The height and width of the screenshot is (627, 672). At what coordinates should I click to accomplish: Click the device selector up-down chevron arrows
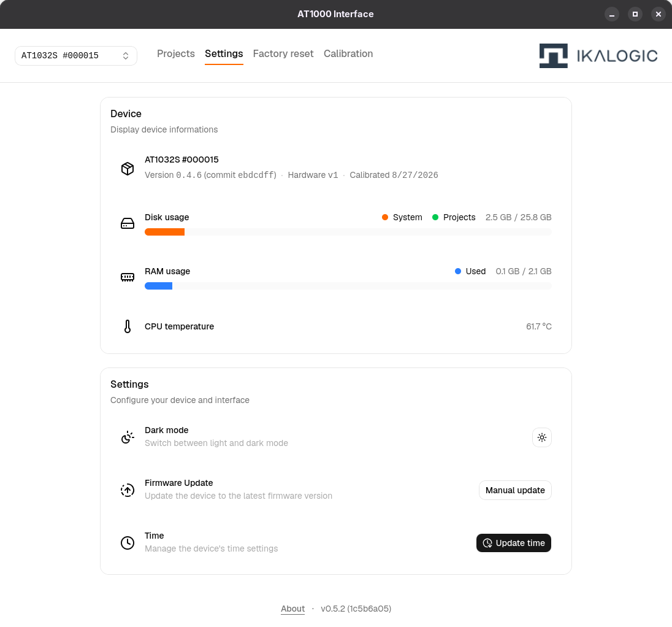pos(126,56)
